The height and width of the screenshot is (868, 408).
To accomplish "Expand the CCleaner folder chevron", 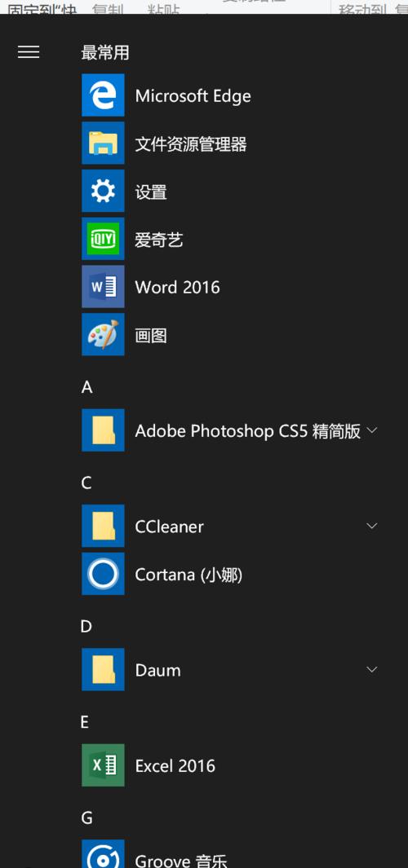I will 372,526.
